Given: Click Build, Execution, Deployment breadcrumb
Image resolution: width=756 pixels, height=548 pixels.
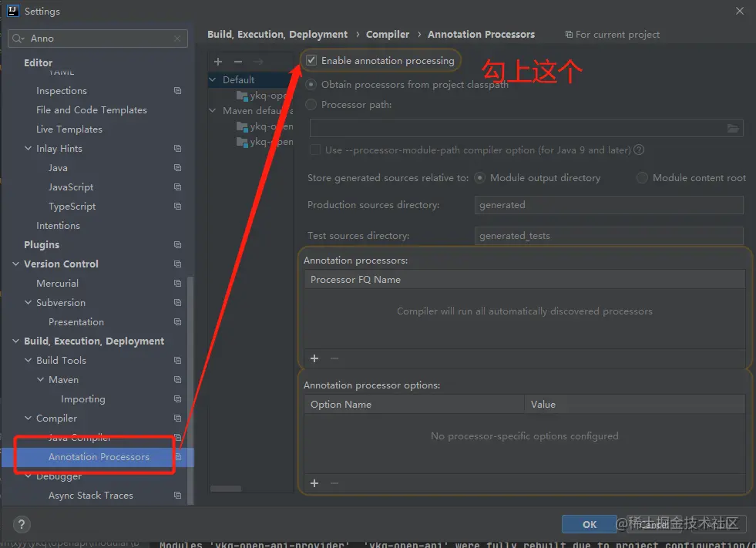Looking at the screenshot, I should point(277,35).
